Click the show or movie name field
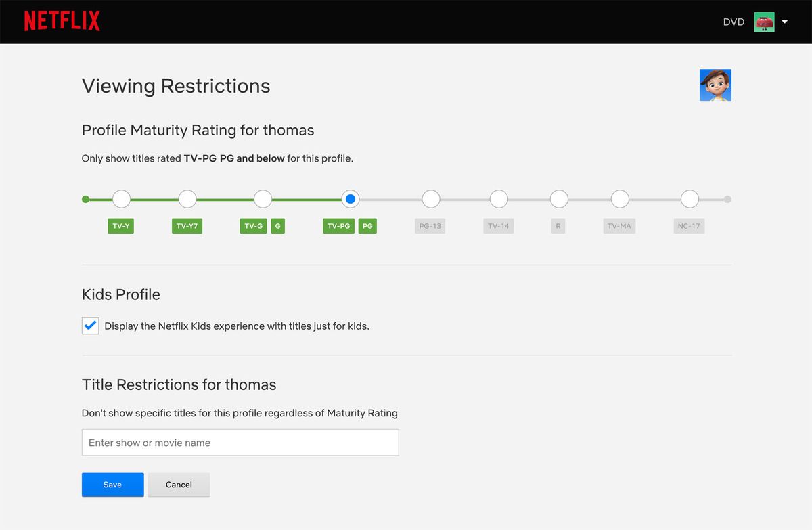812x530 pixels. (240, 443)
